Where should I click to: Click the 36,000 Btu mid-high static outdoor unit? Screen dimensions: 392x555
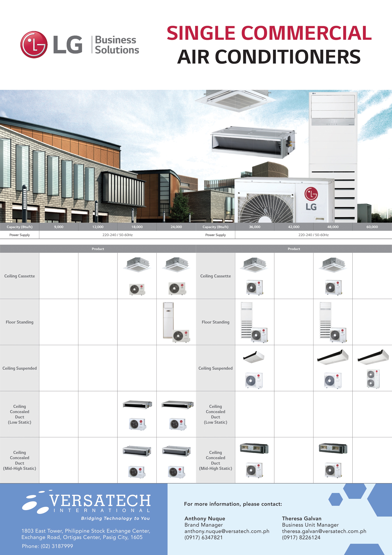254,470
